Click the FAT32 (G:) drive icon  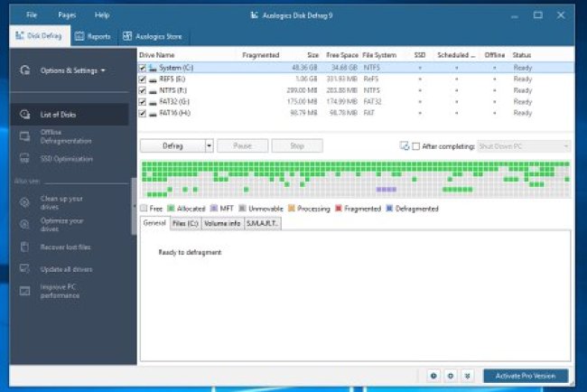[153, 102]
